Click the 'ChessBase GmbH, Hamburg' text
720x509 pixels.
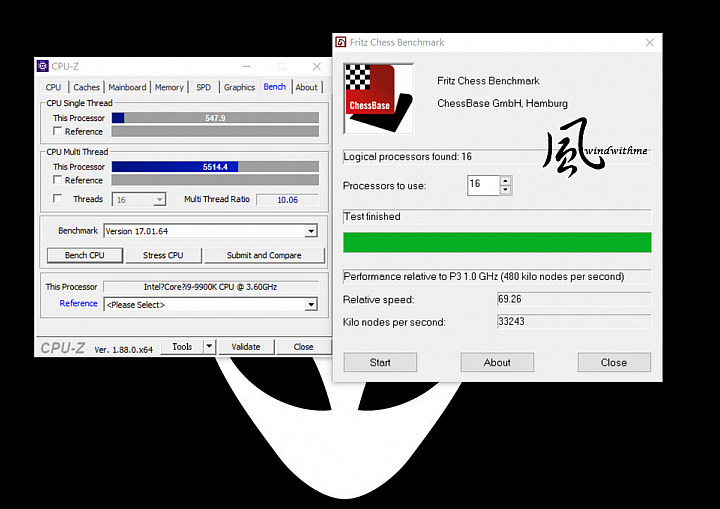(x=502, y=103)
